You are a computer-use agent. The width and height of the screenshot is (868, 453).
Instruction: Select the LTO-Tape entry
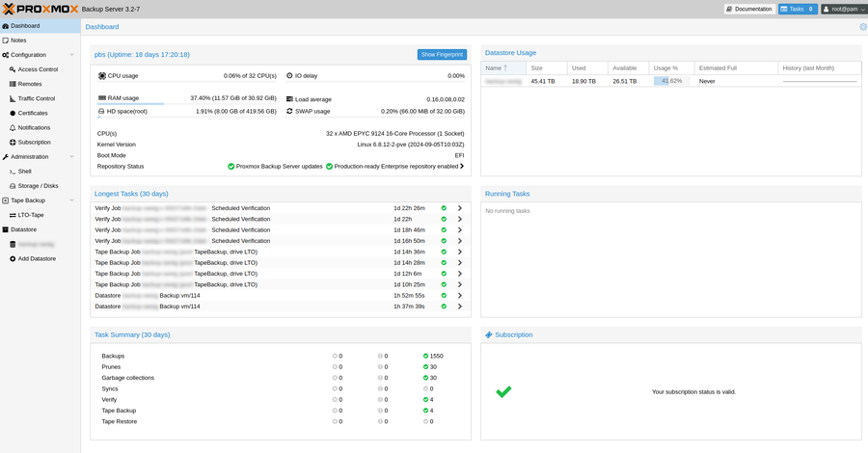(31, 215)
